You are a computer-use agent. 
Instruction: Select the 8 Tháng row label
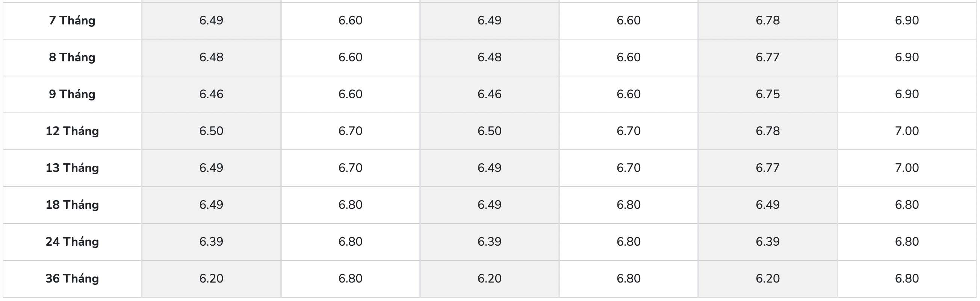coord(72,57)
